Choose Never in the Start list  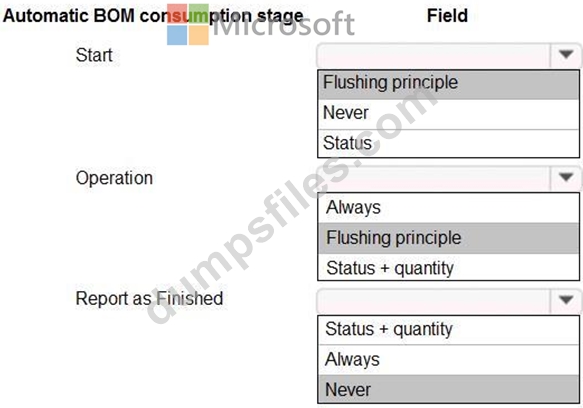coord(448,113)
